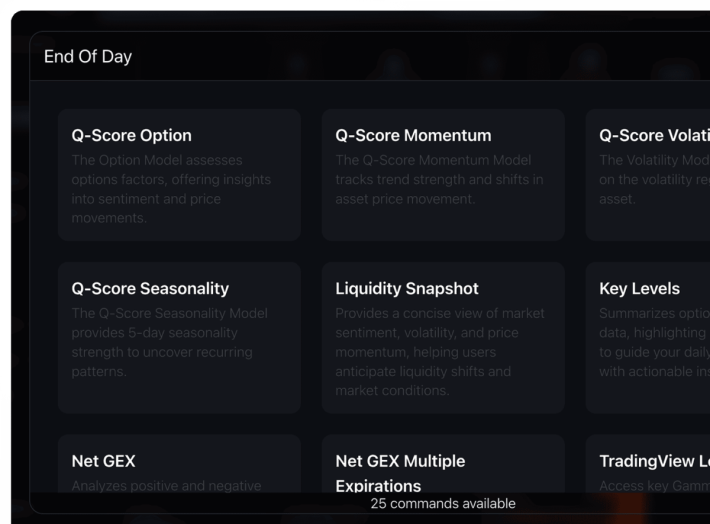Click the End Of Day header title
The image size is (710, 524).
click(x=88, y=57)
